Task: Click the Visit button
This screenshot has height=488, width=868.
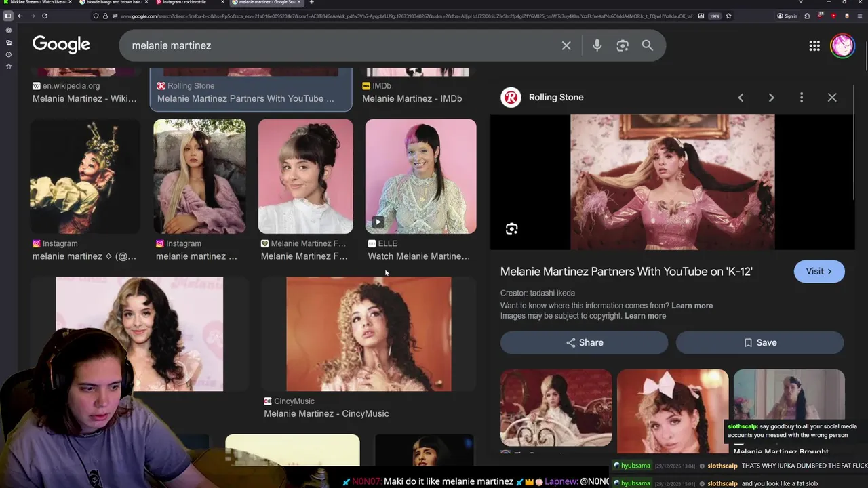Action: pos(819,271)
